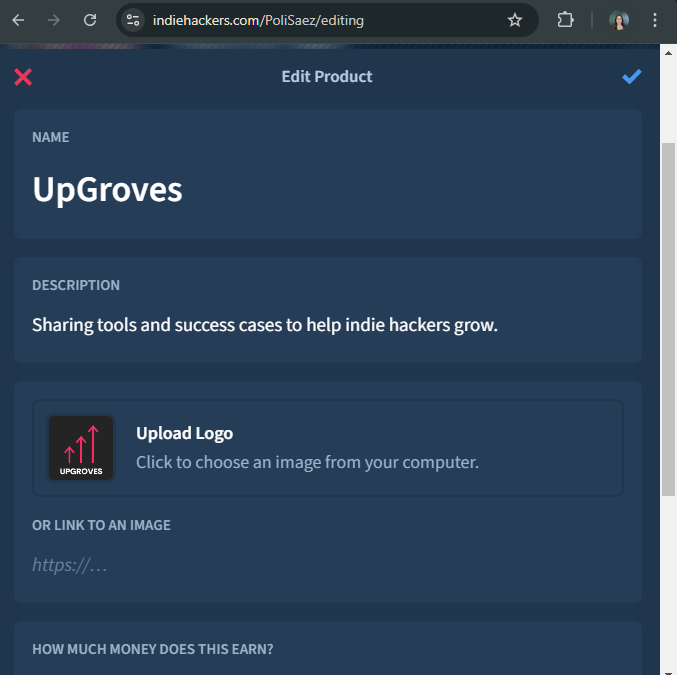The width and height of the screenshot is (677, 675).
Task: Click the OR LINK TO AN IMAGE label
Action: [x=101, y=525]
